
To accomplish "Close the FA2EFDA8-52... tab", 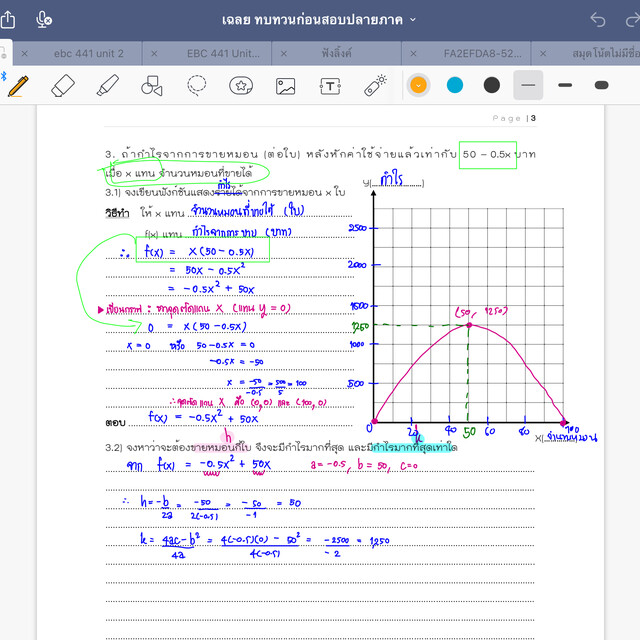I will pos(413,53).
